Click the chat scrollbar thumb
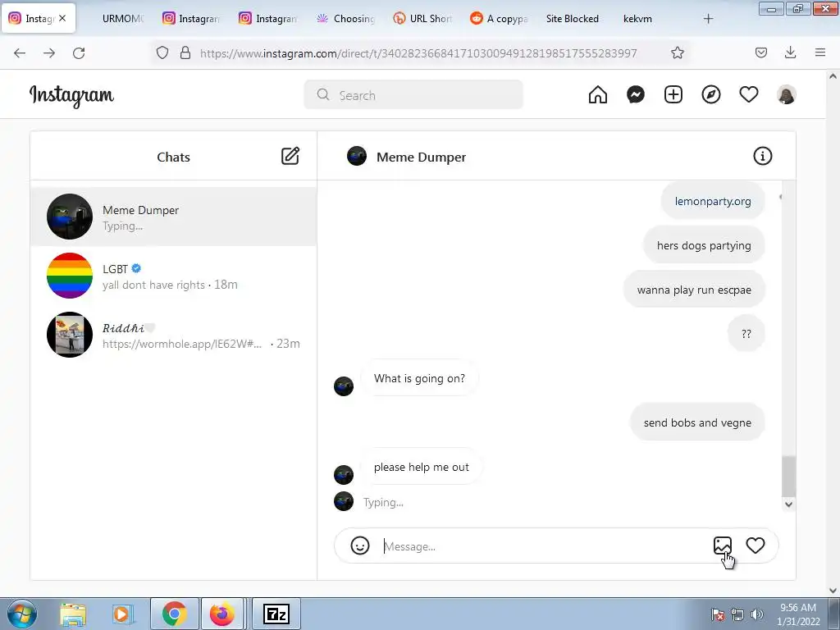The width and height of the screenshot is (840, 630). point(788,477)
